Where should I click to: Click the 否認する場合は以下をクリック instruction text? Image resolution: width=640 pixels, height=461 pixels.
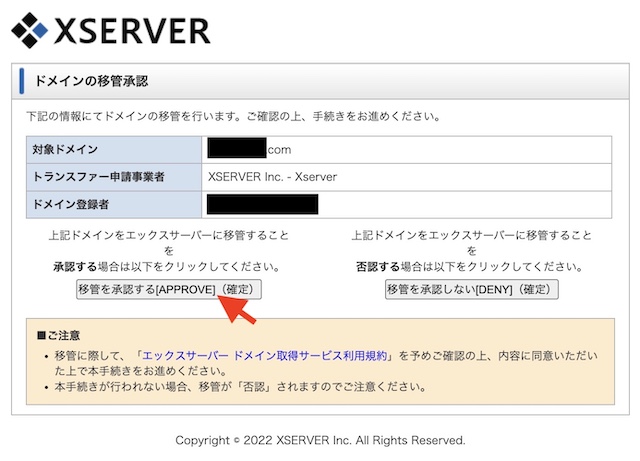pos(470,267)
